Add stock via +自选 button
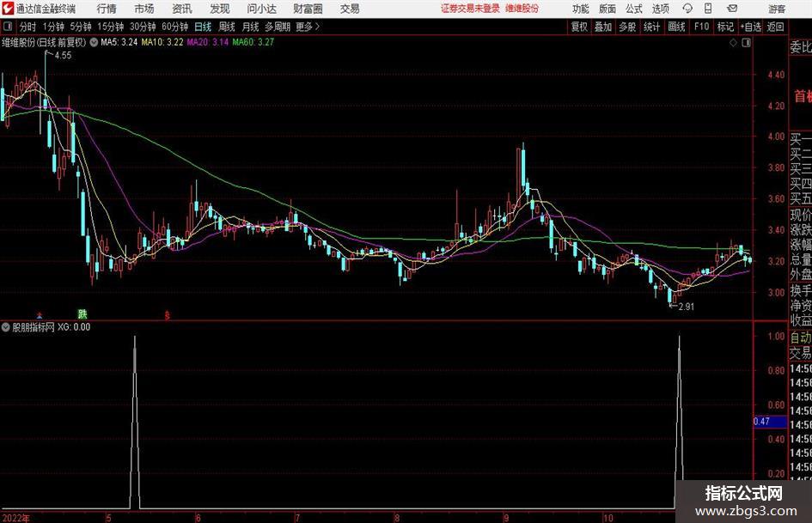 750,27
